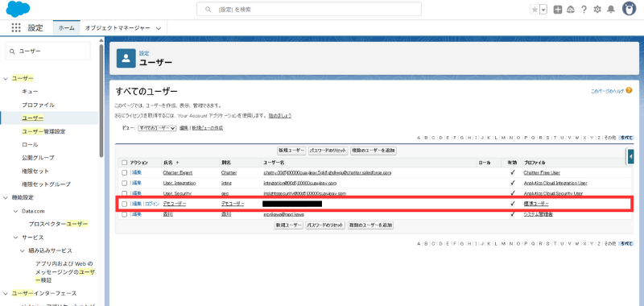Screen dimensions: 644x306
Task: Click the ユーザー page header icon
Action: coord(126,58)
